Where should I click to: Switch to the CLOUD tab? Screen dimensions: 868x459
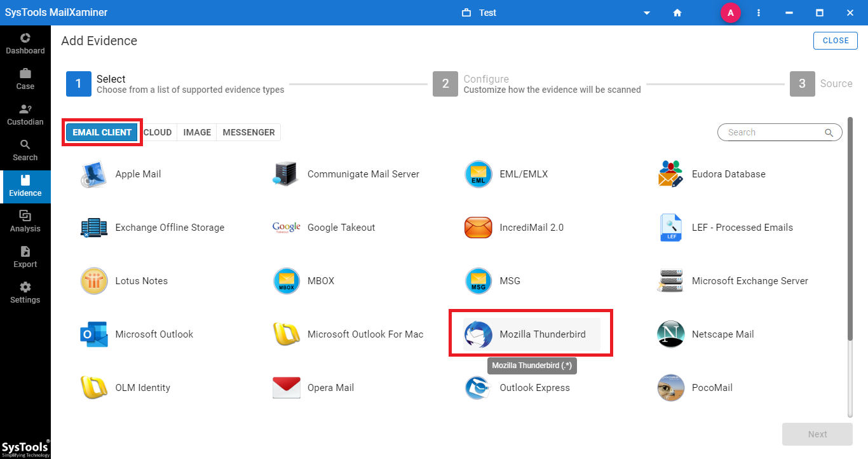(158, 132)
